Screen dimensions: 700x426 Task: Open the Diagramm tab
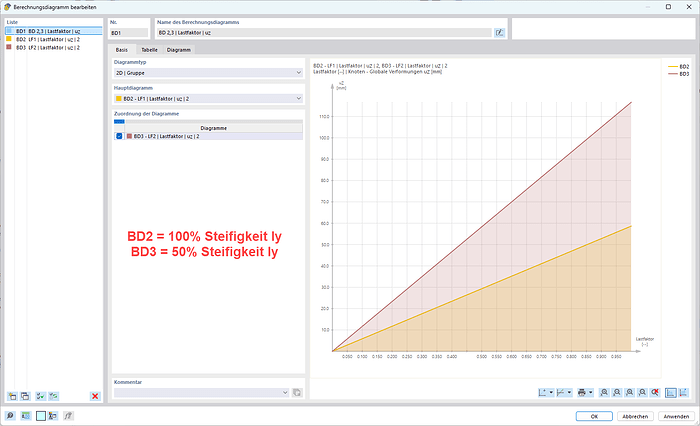[x=179, y=49]
